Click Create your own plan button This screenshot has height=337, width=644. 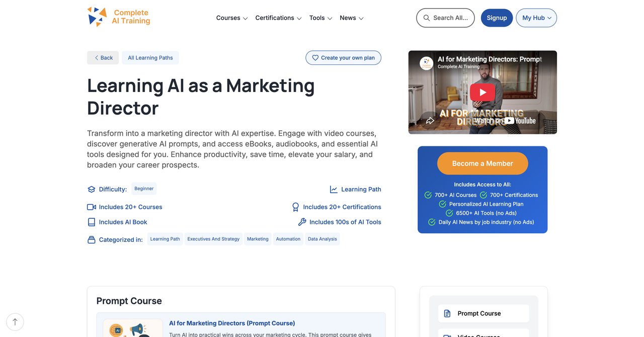coord(343,58)
